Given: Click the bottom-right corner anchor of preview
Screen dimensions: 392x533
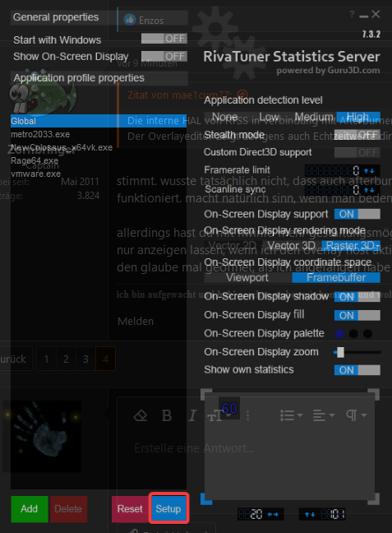Looking at the screenshot, I should point(374,498).
